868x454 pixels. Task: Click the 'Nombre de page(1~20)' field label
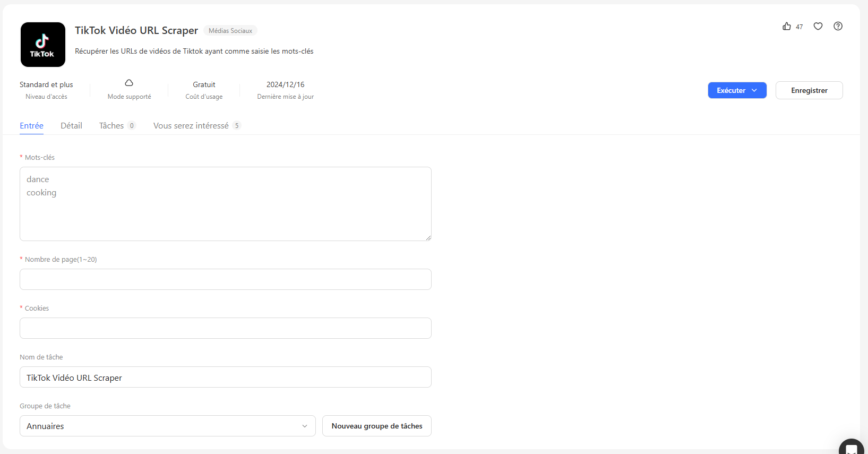tap(61, 260)
